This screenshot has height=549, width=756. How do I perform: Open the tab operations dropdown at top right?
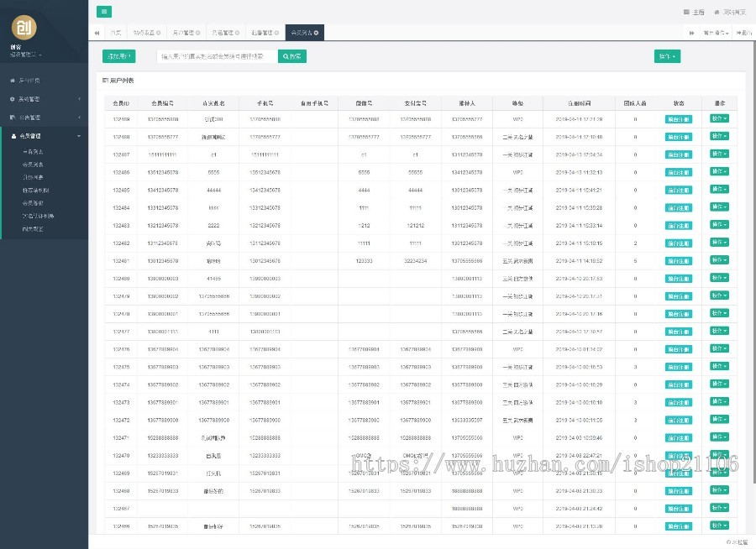pyautogui.click(x=716, y=33)
